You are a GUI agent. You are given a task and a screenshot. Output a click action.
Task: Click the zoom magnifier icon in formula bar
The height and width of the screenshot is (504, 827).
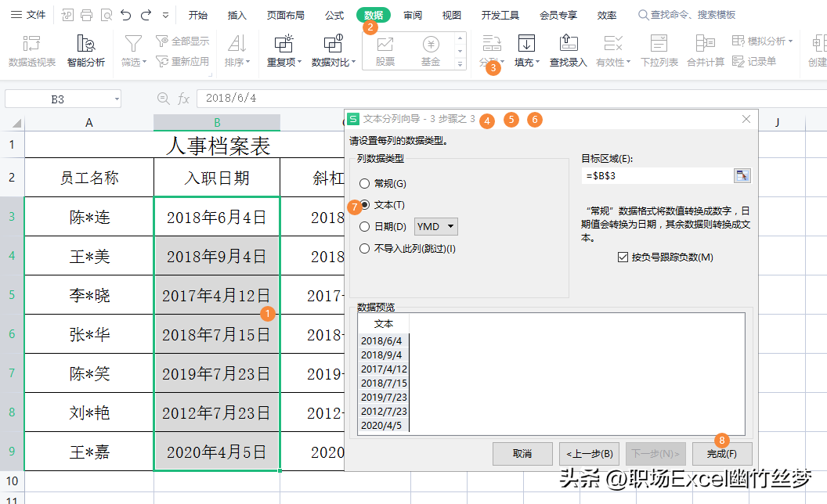pos(164,99)
